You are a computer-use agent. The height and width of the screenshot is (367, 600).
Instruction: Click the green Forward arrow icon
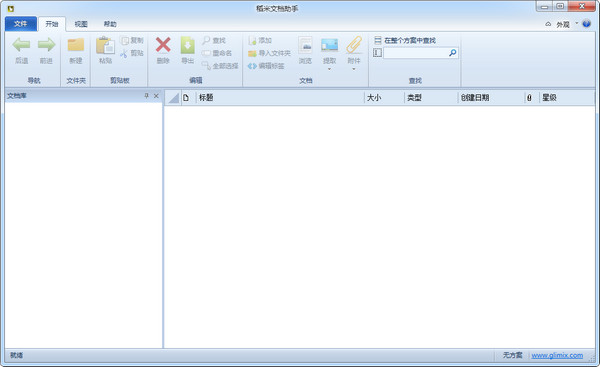pos(46,45)
